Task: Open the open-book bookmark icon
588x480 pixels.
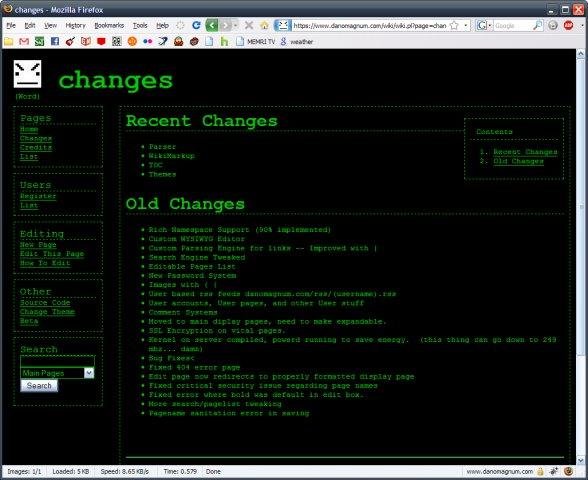Action: 86,42
